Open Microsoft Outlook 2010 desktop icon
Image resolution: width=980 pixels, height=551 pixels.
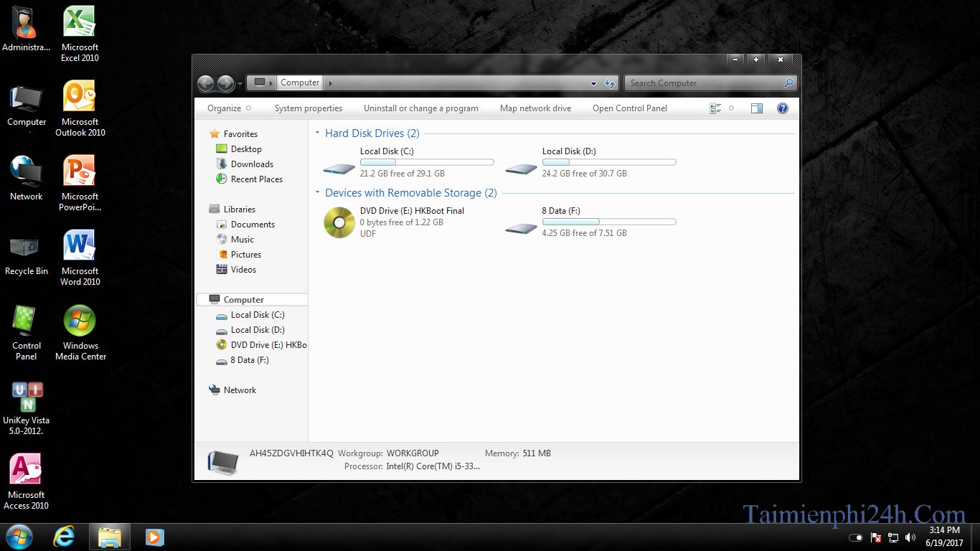click(x=80, y=108)
